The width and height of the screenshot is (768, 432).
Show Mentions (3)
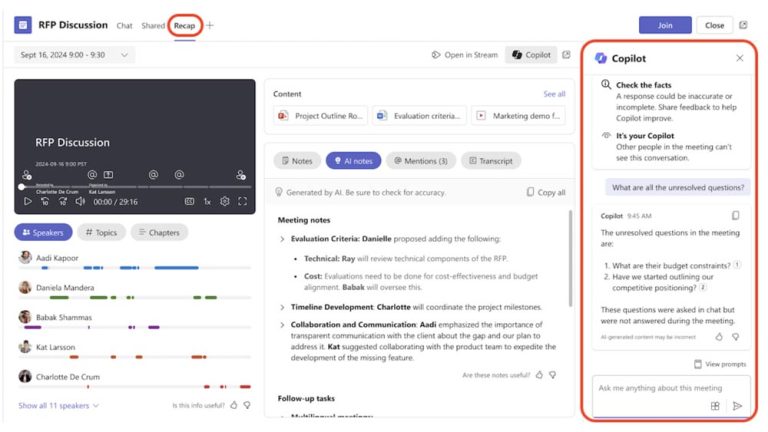(x=421, y=161)
